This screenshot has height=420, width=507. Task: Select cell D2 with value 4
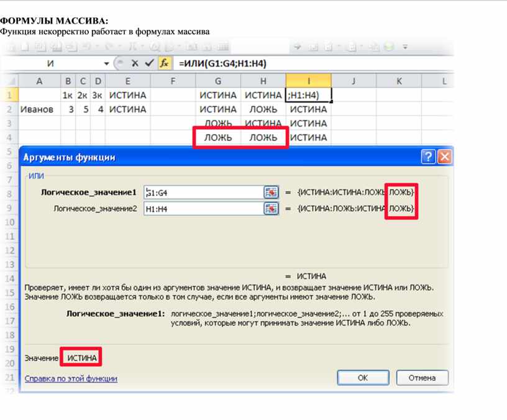[x=98, y=109]
